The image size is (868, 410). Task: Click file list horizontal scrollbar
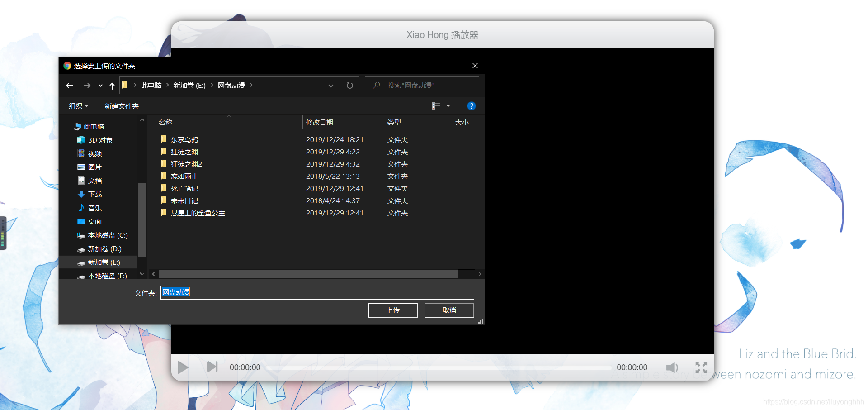[308, 274]
